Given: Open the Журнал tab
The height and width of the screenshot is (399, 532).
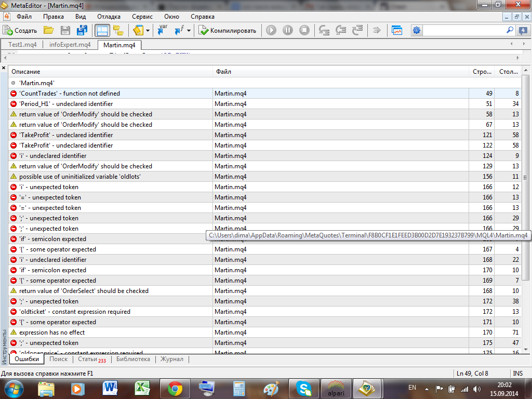Looking at the screenshot, I should point(171,359).
